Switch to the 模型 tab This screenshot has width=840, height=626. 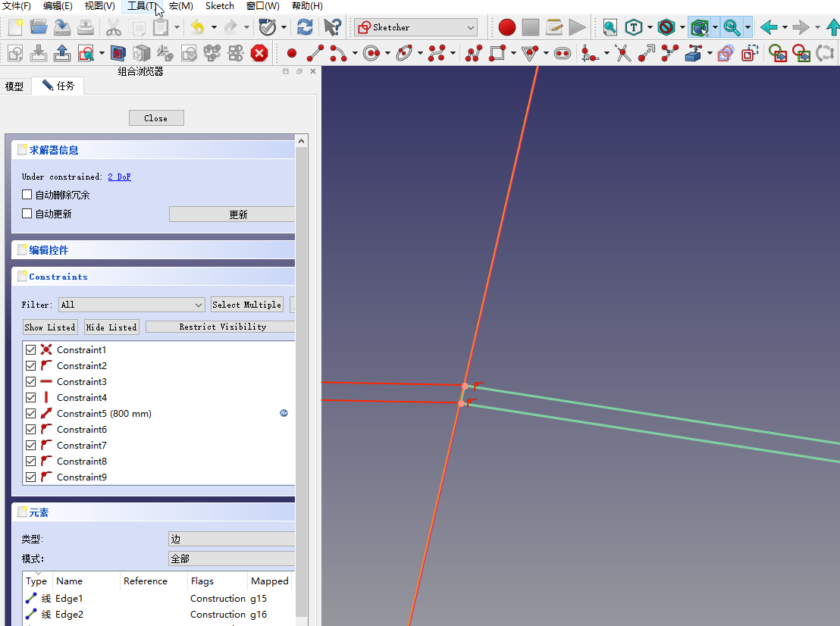click(x=14, y=86)
